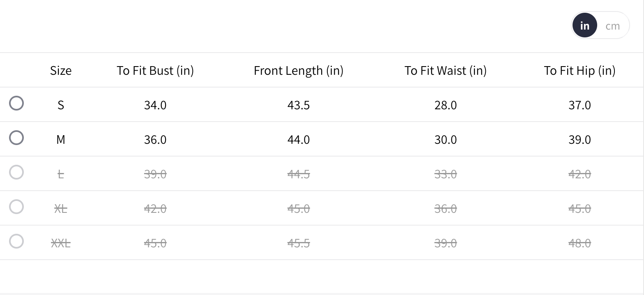Click the disabled radio button for size XXL
This screenshot has width=644, height=295.
click(16, 241)
